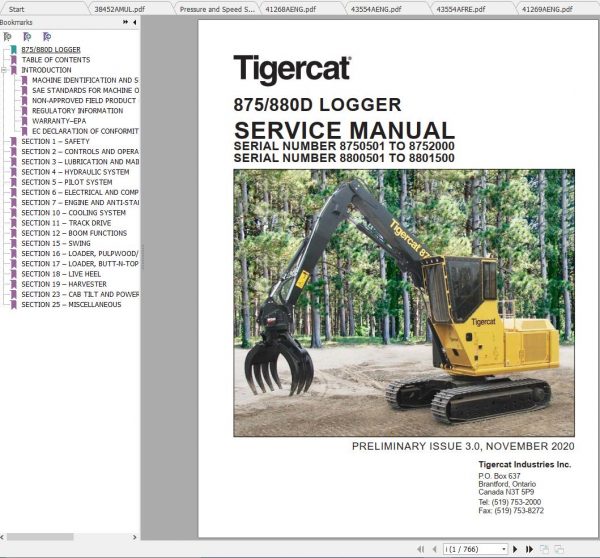
Task: Go to SECTION 5 – PILOT SYSTEM
Action: 67,182
